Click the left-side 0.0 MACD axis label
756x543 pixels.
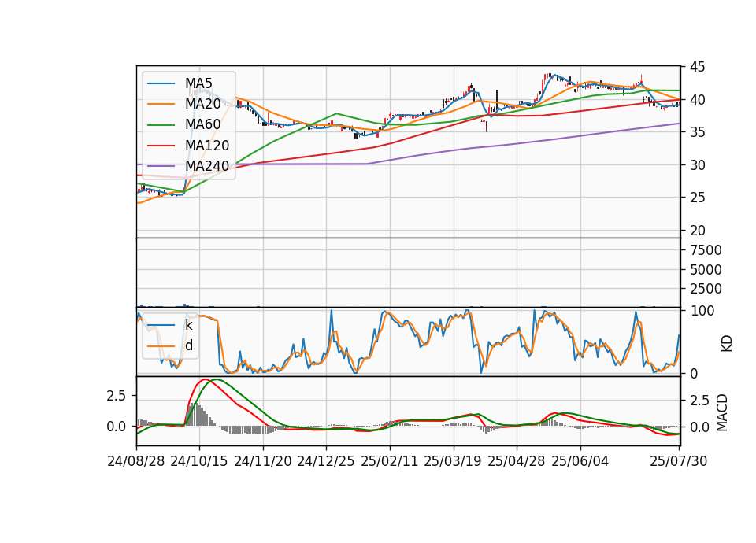pyautogui.click(x=116, y=427)
